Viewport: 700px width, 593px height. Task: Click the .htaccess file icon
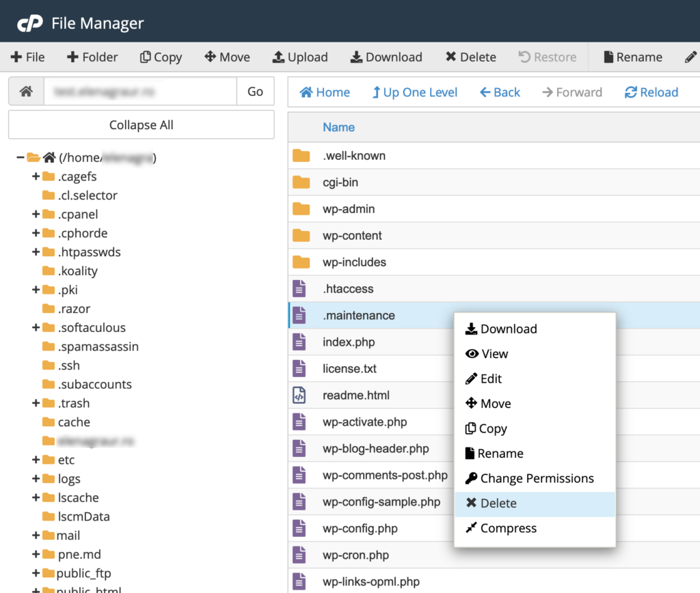[x=299, y=289]
